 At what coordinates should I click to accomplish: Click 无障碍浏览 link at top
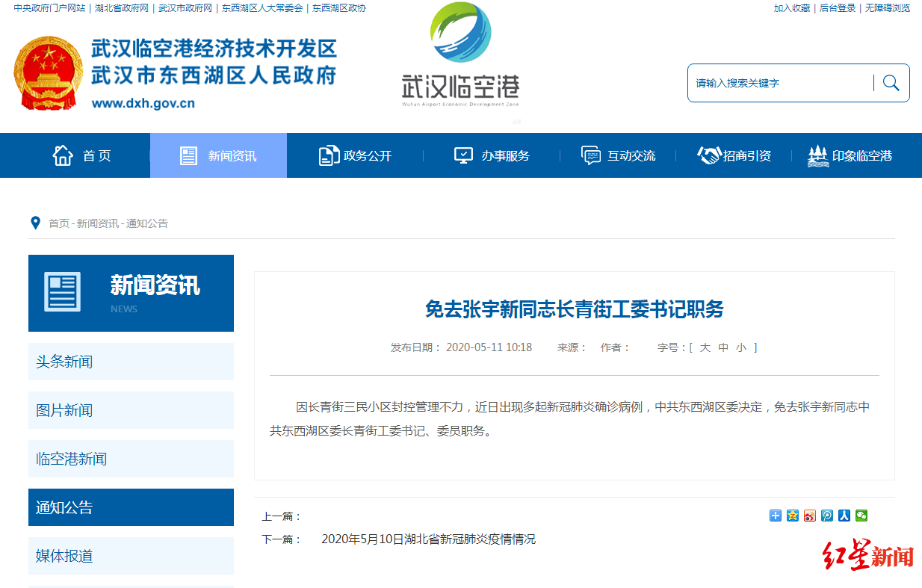pos(888,8)
